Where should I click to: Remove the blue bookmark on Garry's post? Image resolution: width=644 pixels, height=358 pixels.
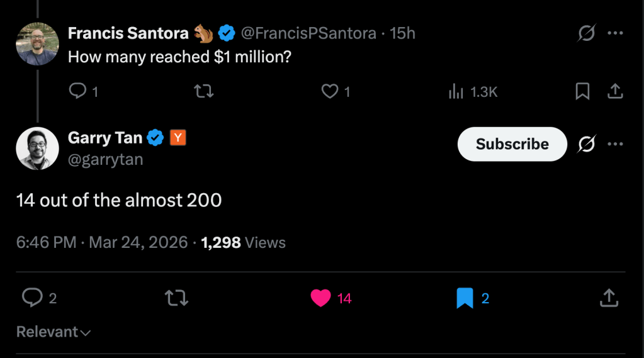(465, 298)
